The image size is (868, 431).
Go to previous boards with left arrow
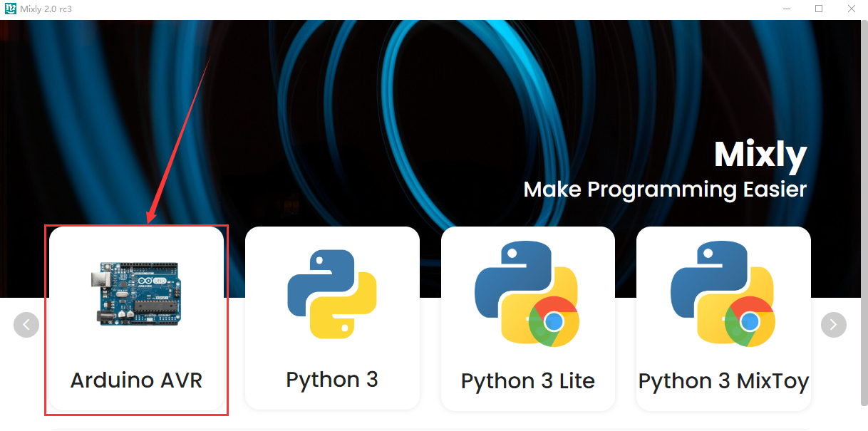[x=26, y=325]
